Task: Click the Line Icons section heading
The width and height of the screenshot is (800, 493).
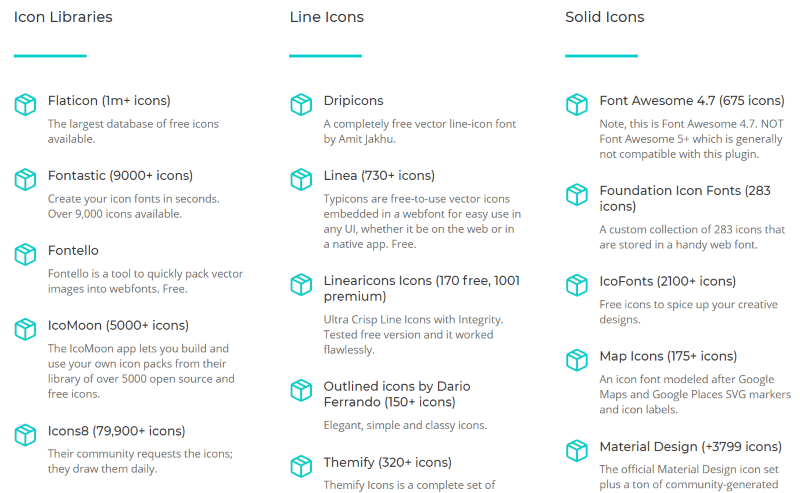Action: [x=327, y=17]
